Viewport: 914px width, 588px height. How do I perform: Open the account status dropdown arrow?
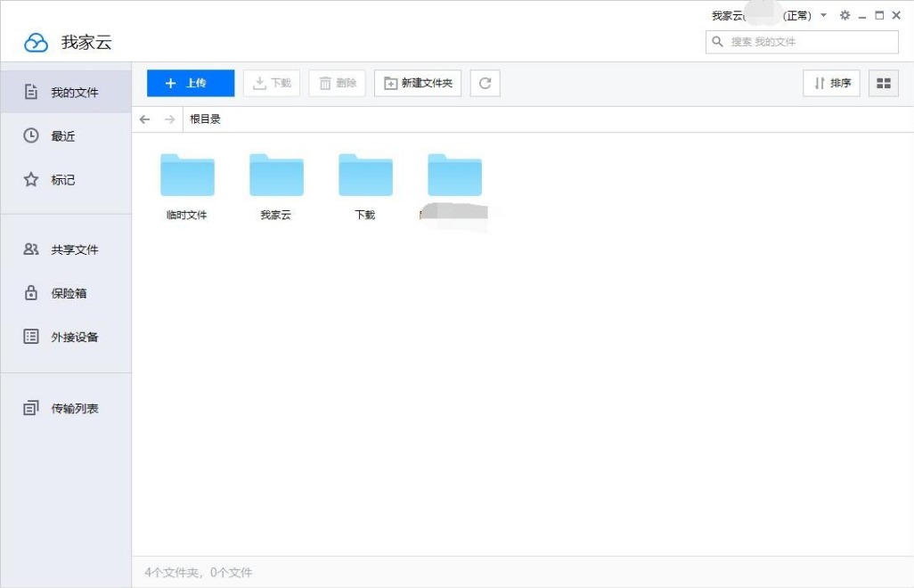[x=823, y=15]
